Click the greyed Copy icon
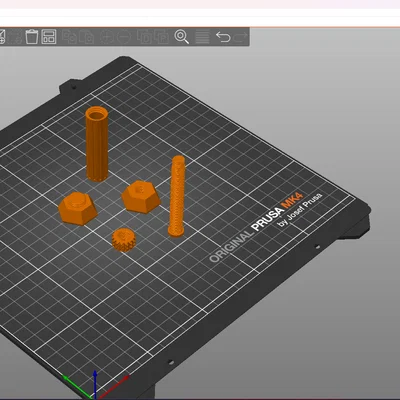 pos(69,37)
